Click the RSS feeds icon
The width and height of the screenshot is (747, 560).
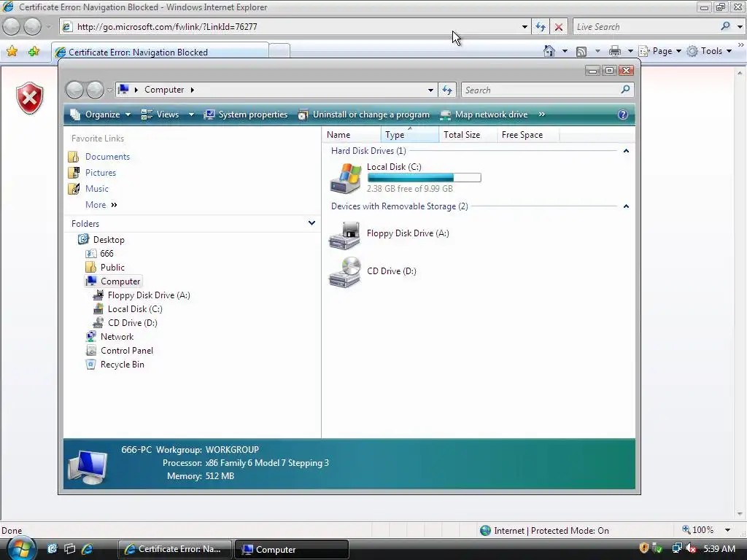[581, 52]
